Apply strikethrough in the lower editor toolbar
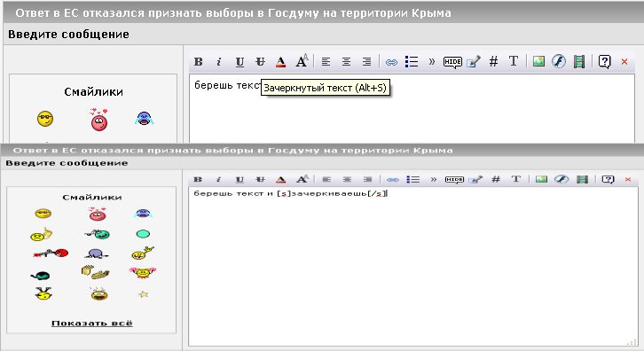The height and width of the screenshot is (351, 644). pos(260,179)
